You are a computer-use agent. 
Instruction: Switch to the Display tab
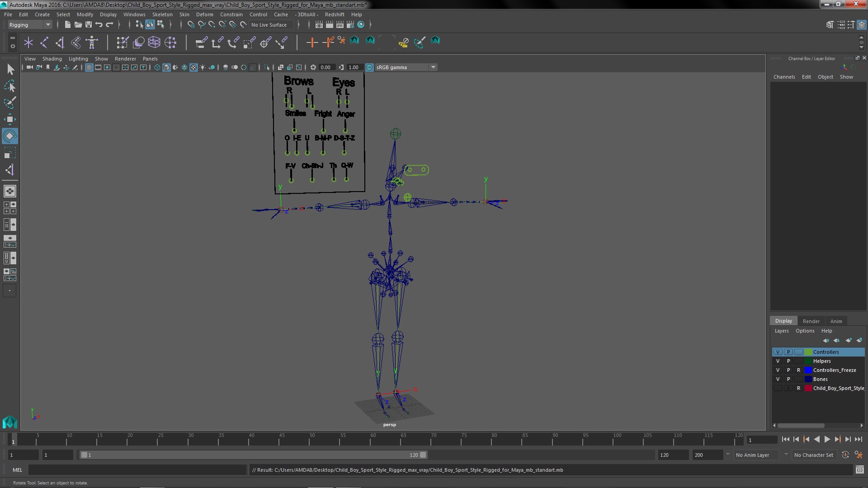click(x=783, y=320)
